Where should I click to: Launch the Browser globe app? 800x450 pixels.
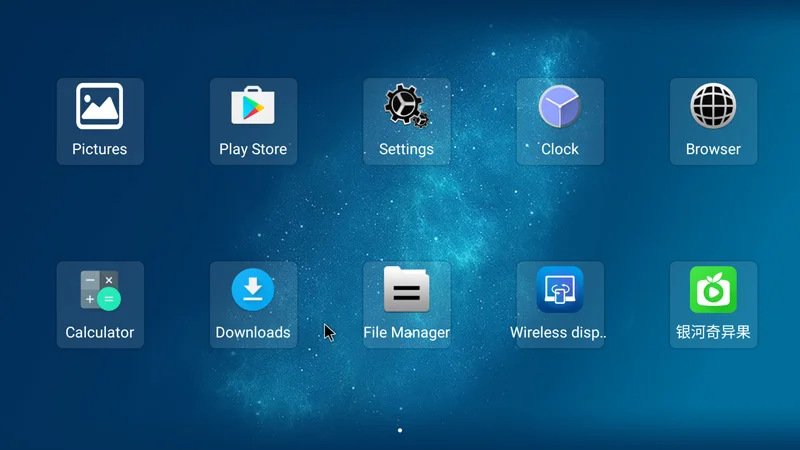click(x=713, y=121)
